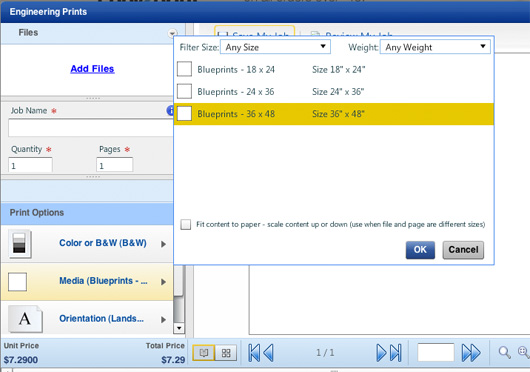
Task: Click the magnifier zoom icon
Action: (505, 352)
